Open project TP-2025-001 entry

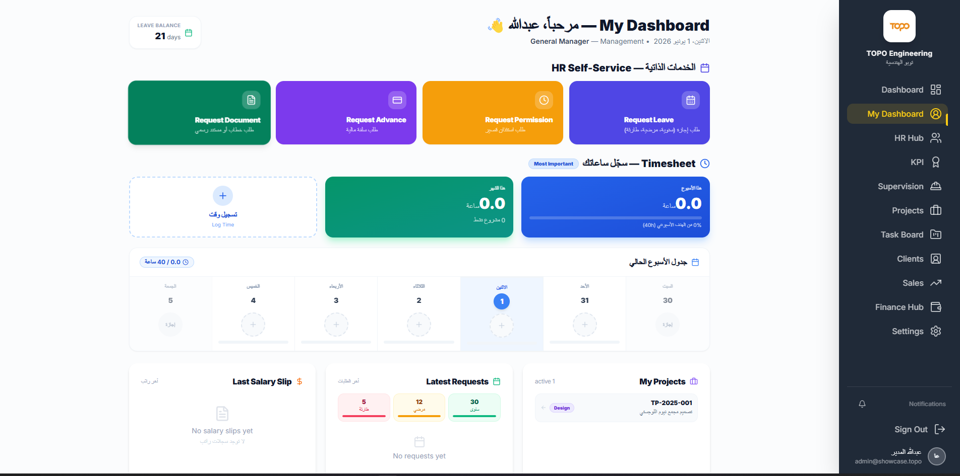click(x=616, y=408)
